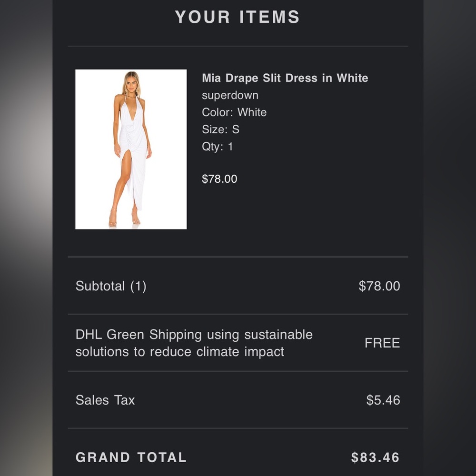
Task: Select the Qty: 1 detail line
Action: pyautogui.click(x=218, y=147)
